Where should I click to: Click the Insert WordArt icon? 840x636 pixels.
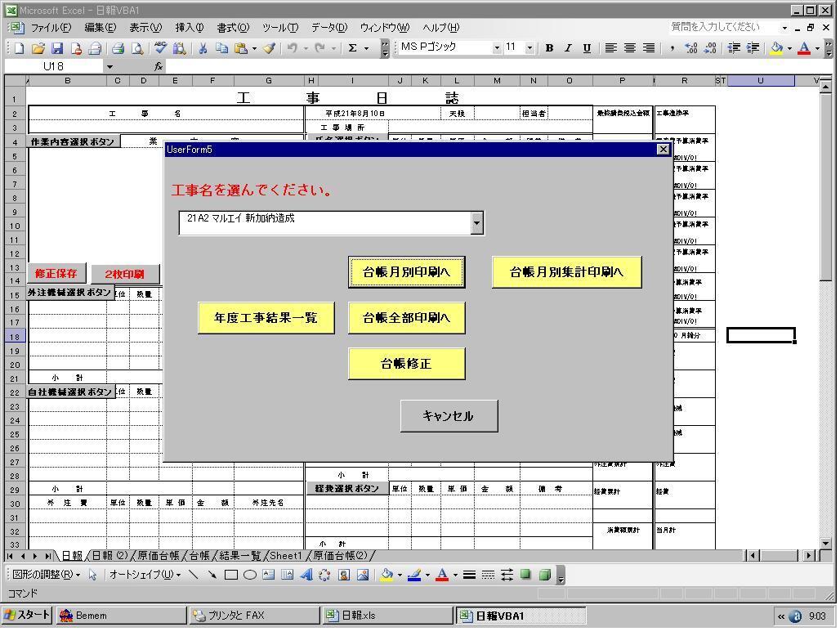pos(306,575)
